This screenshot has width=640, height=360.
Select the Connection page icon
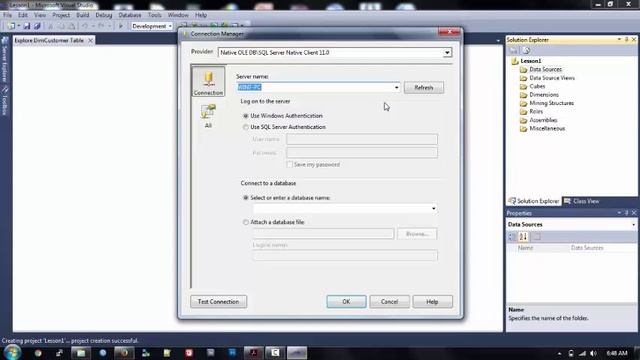click(208, 82)
